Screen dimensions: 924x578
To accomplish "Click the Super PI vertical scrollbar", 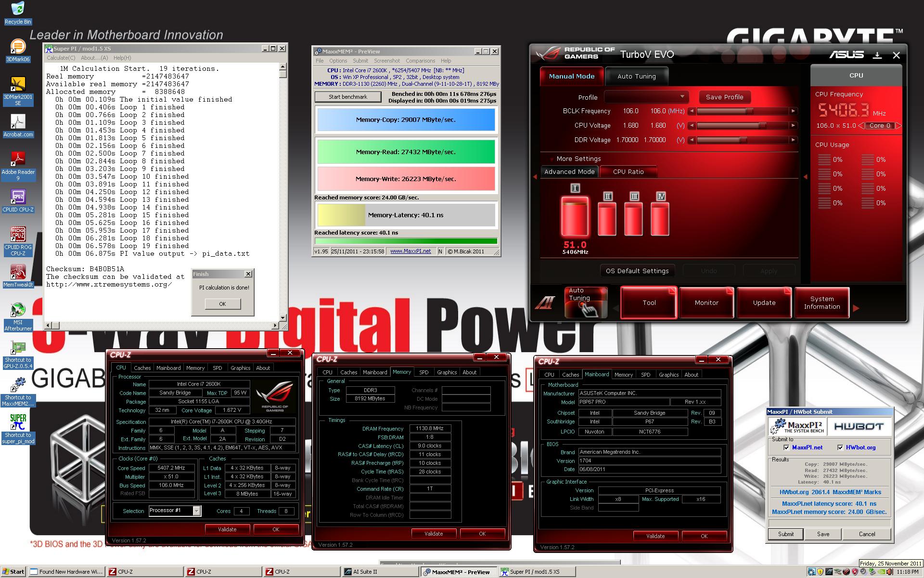I will (283, 192).
